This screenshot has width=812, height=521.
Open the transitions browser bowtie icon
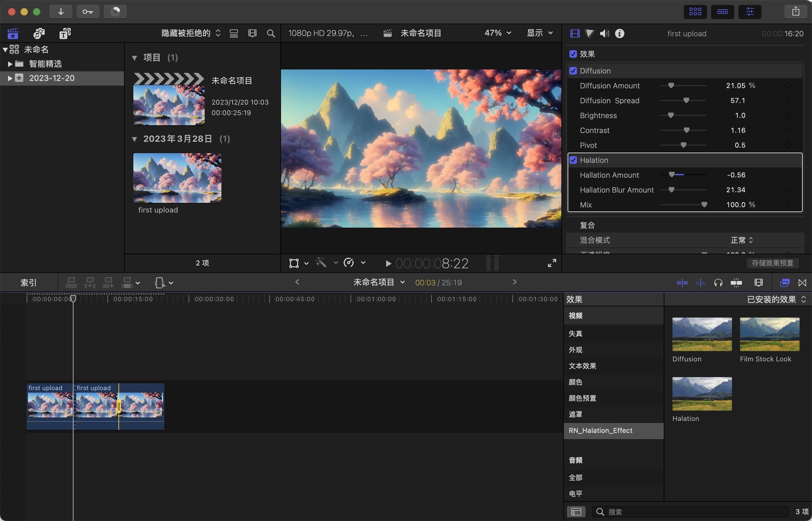pyautogui.click(x=802, y=282)
